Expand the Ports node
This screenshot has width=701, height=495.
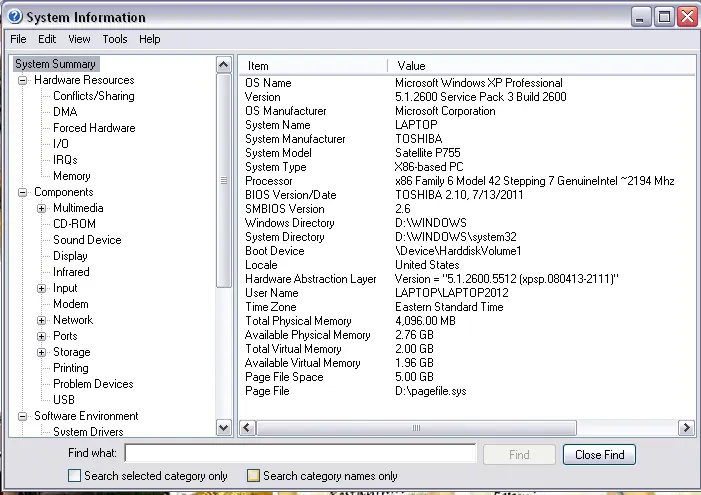coord(42,336)
